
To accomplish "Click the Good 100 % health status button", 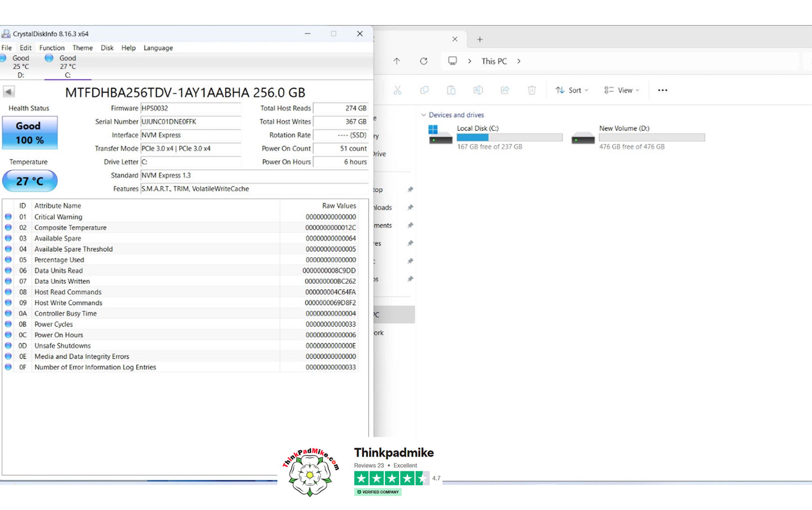I will 30,133.
